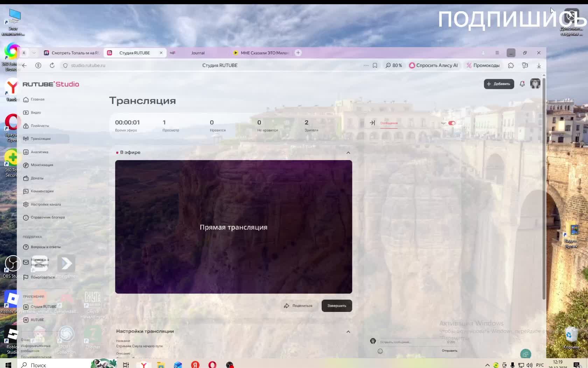This screenshot has width=588, height=368.
Task: Show hidden system tray icons
Action: click(x=487, y=365)
